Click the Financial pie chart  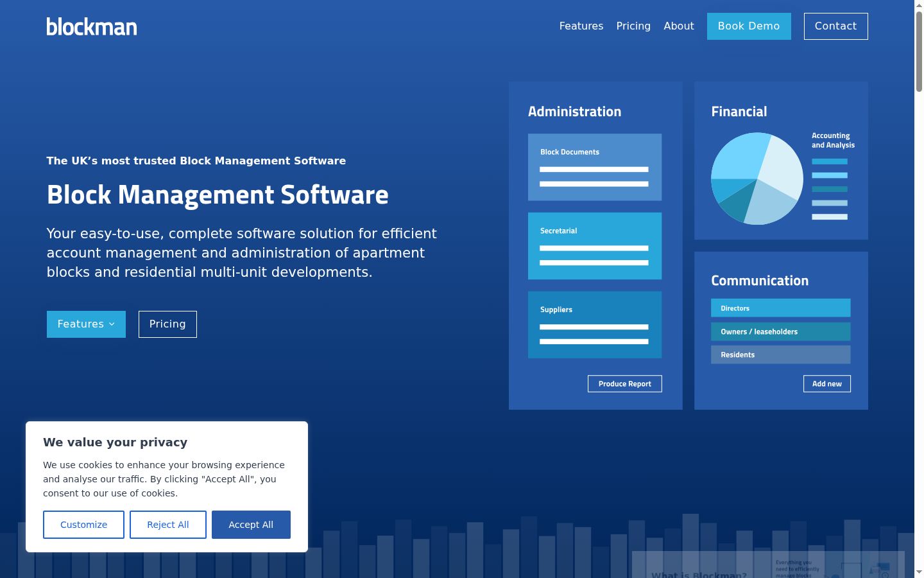pos(757,179)
